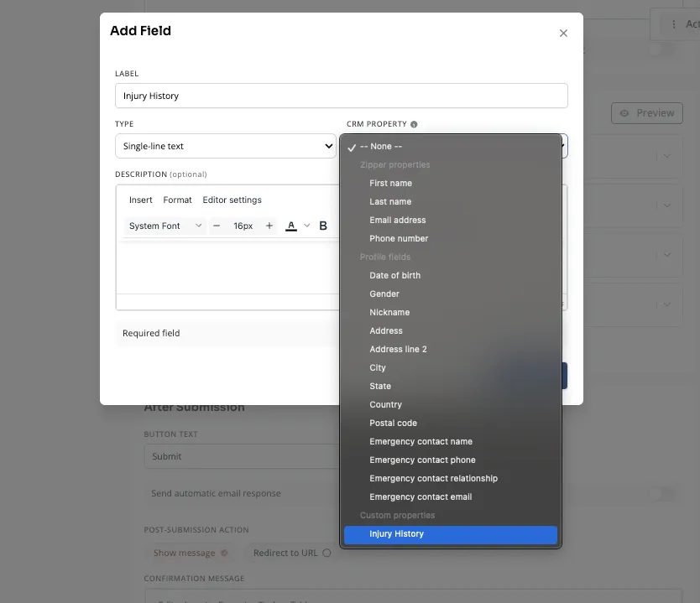Select State option

(451, 386)
